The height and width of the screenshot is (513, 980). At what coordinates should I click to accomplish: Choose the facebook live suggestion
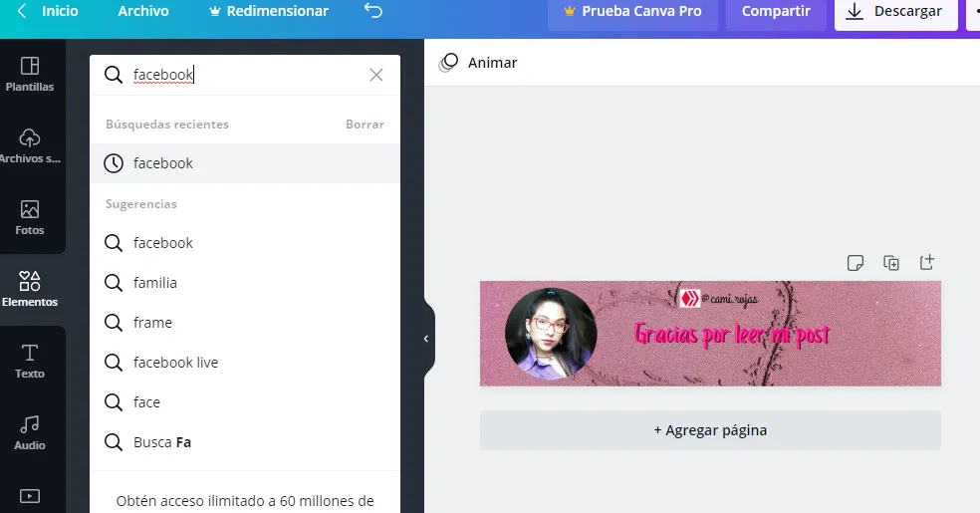click(x=245, y=363)
